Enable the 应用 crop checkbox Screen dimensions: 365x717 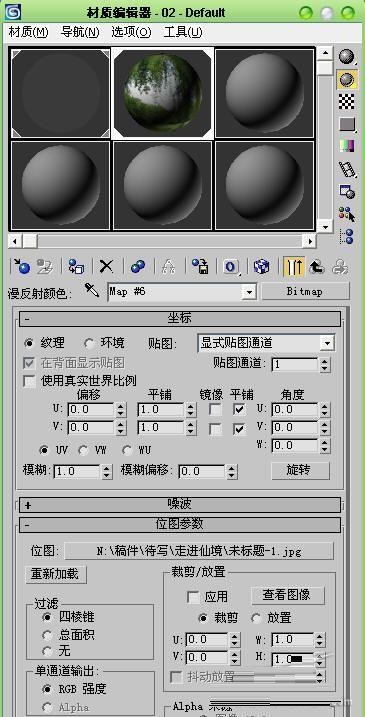pos(193,597)
